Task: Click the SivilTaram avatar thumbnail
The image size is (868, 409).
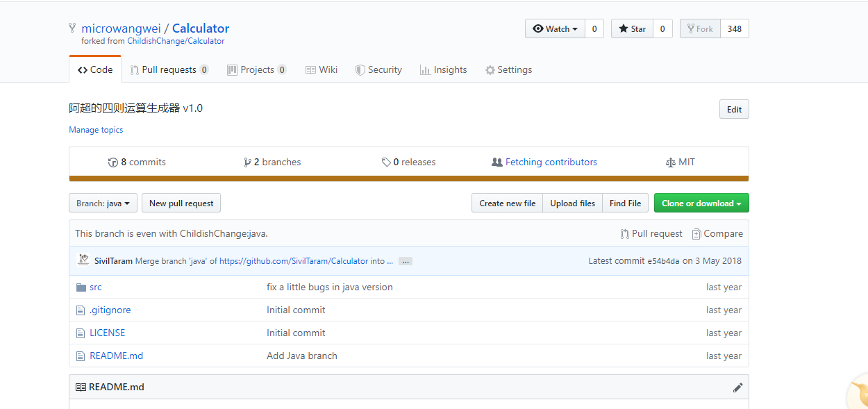Action: pyautogui.click(x=83, y=260)
